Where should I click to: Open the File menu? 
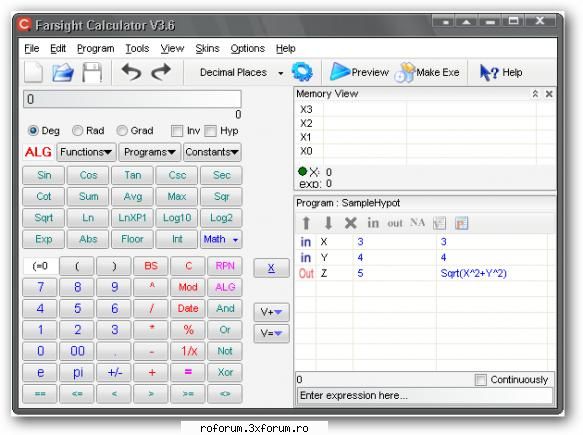point(32,48)
